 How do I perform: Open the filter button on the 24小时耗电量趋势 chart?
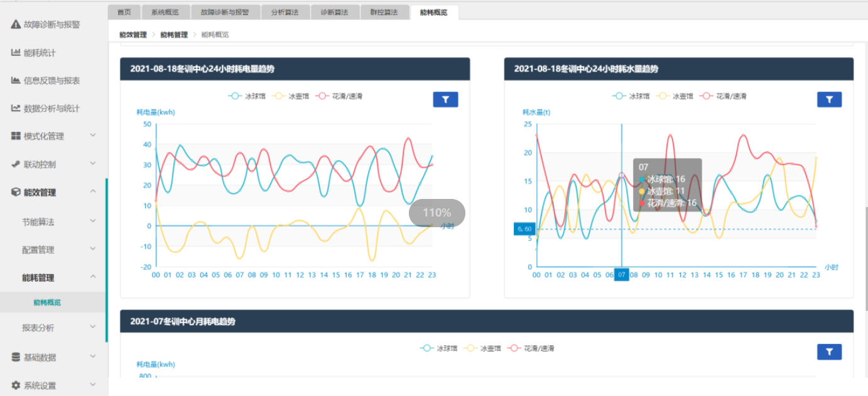pyautogui.click(x=445, y=99)
